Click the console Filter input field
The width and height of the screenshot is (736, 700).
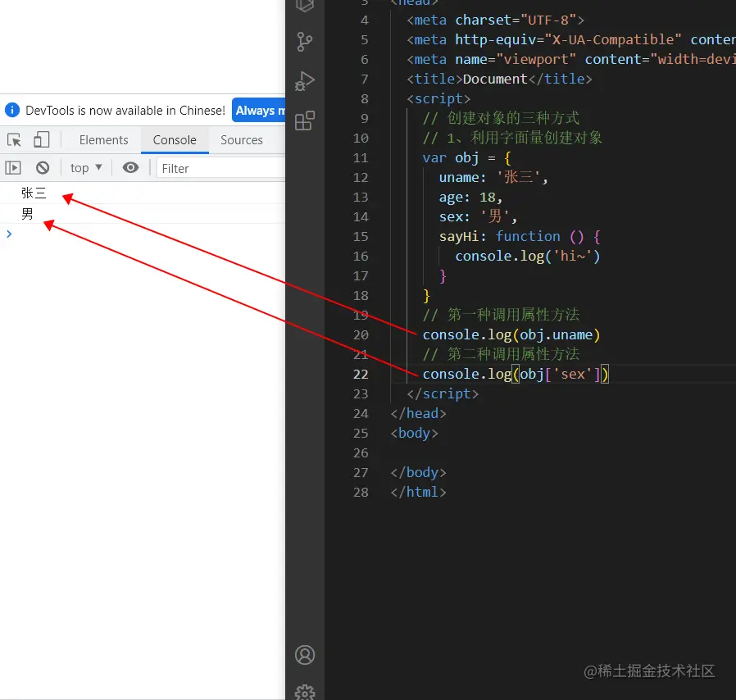220,168
